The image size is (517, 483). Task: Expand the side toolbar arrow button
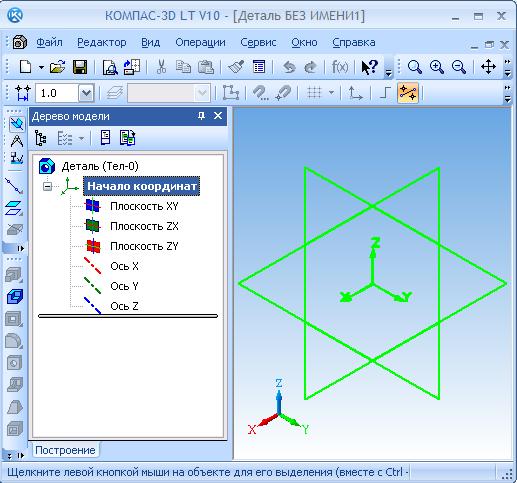(x=21, y=248)
